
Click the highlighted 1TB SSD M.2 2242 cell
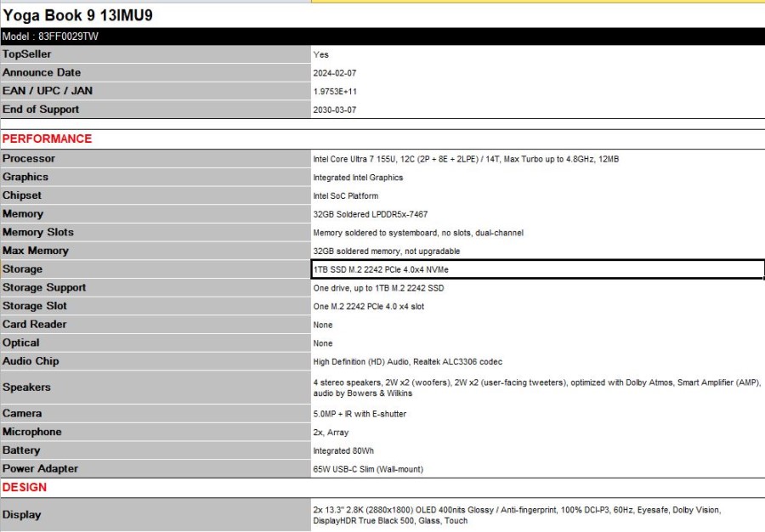coord(538,269)
